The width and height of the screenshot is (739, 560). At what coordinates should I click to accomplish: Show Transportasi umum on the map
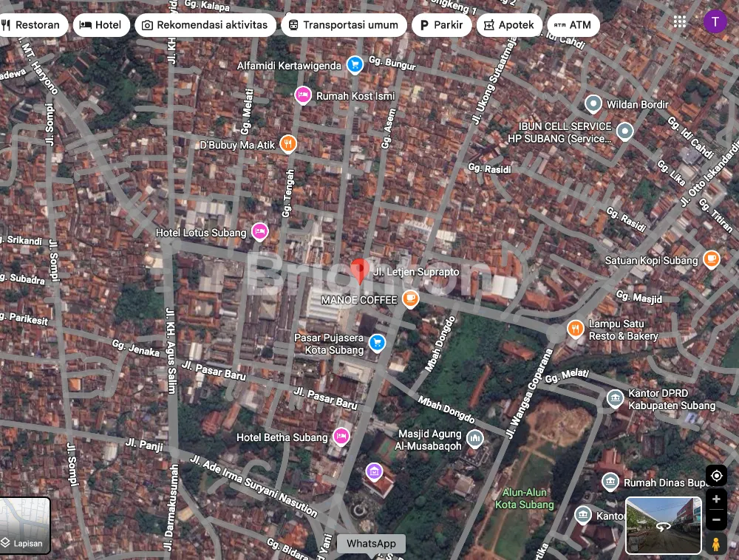pos(344,25)
